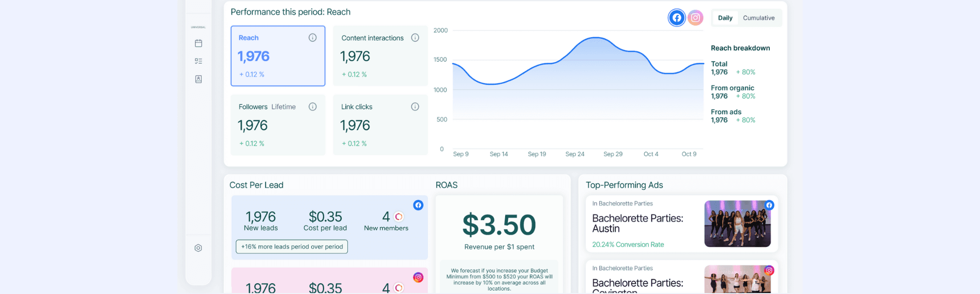
Task: Open the Bachelorette Parties: Covington ad thumbnail
Action: point(737,279)
